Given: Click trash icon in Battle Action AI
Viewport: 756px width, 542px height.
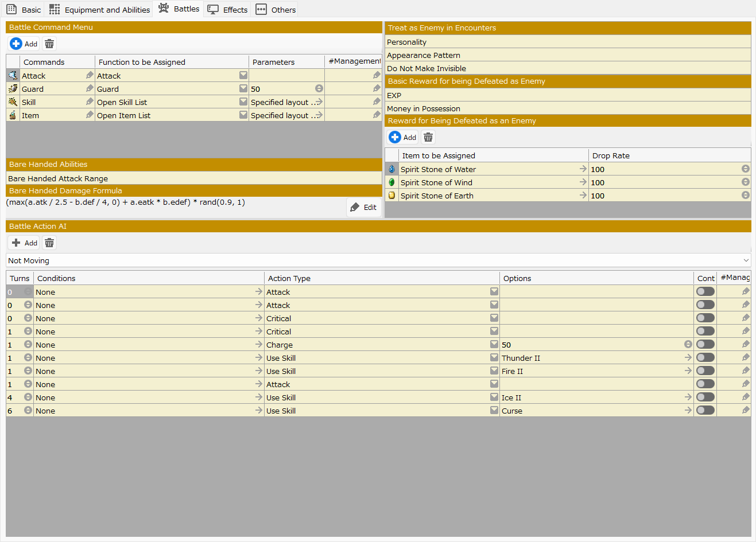Looking at the screenshot, I should click(49, 243).
